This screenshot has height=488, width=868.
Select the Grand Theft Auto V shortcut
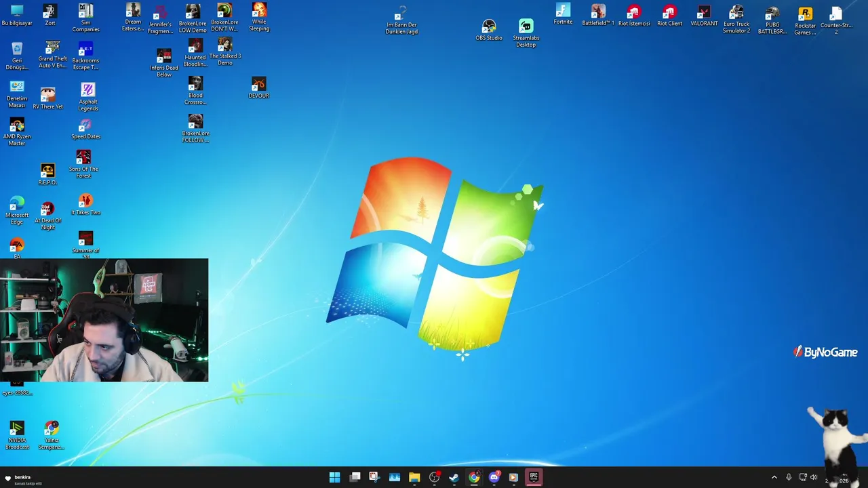click(x=52, y=54)
